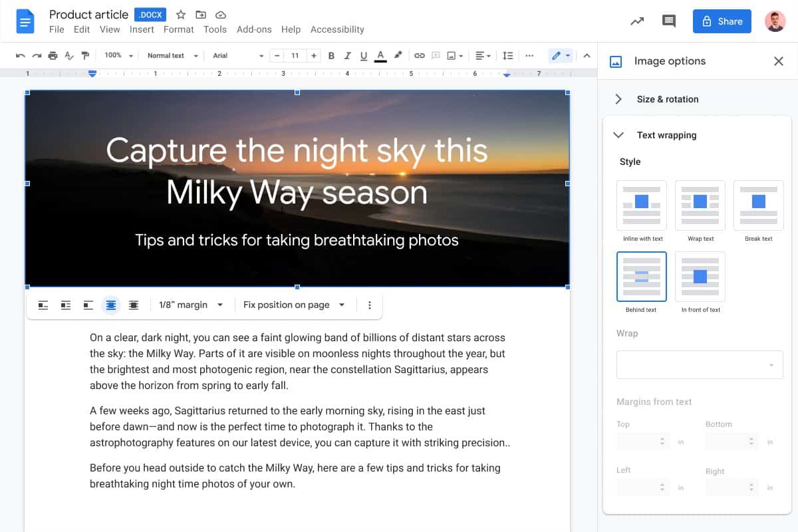Choose Wrap text style option
Image resolution: width=798 pixels, height=532 pixels.
(x=700, y=205)
